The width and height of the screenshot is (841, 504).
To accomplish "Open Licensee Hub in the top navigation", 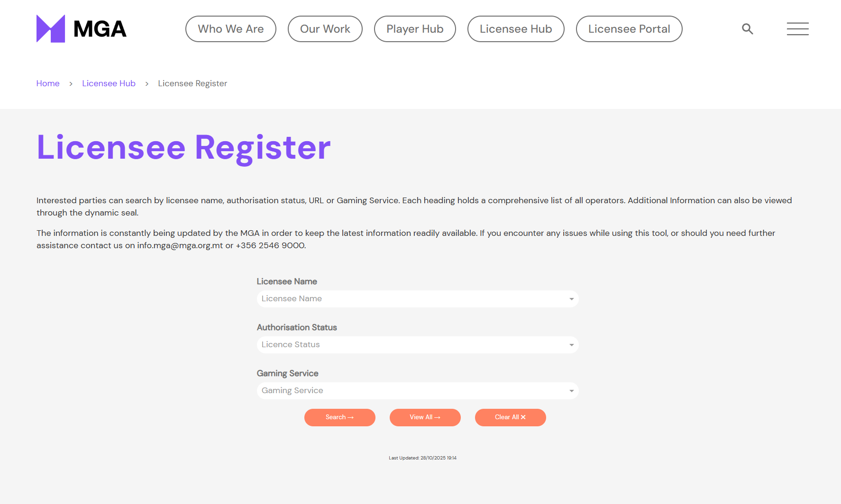I will pos(515,29).
